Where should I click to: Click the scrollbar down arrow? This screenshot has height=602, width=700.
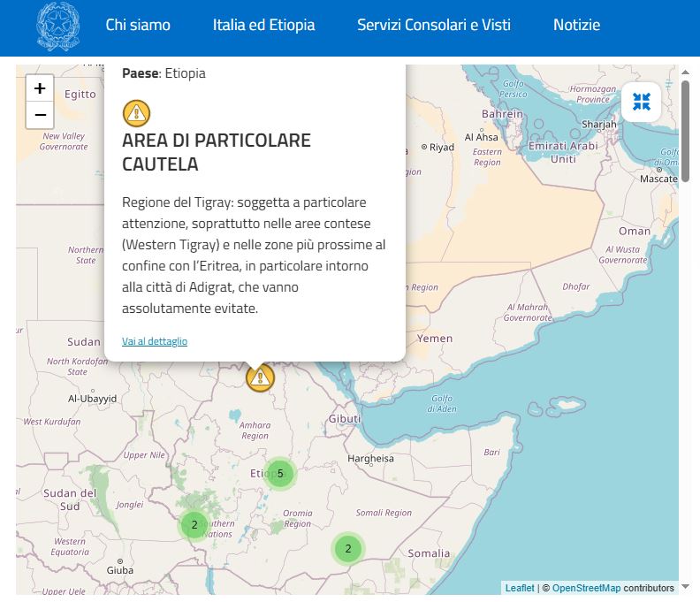point(686,587)
